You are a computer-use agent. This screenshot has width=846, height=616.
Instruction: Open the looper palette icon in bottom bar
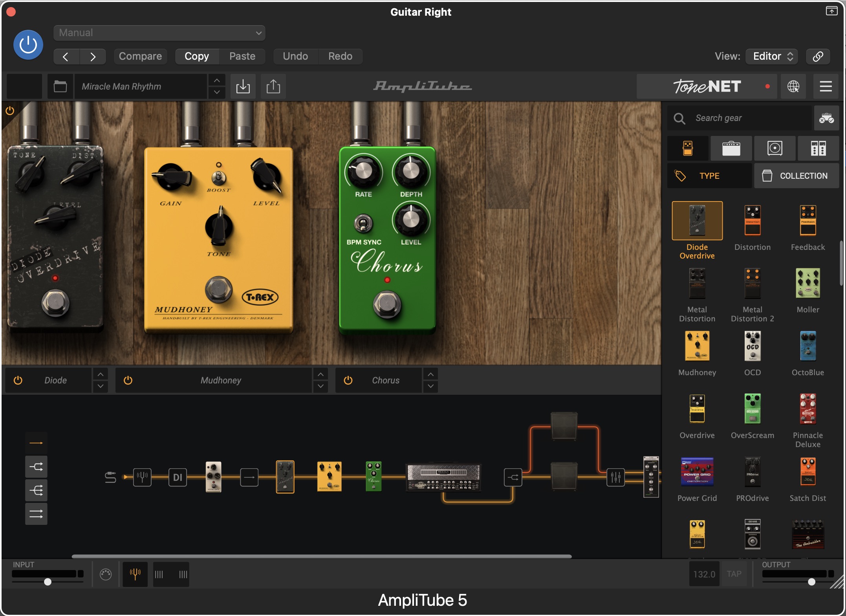pyautogui.click(x=106, y=574)
